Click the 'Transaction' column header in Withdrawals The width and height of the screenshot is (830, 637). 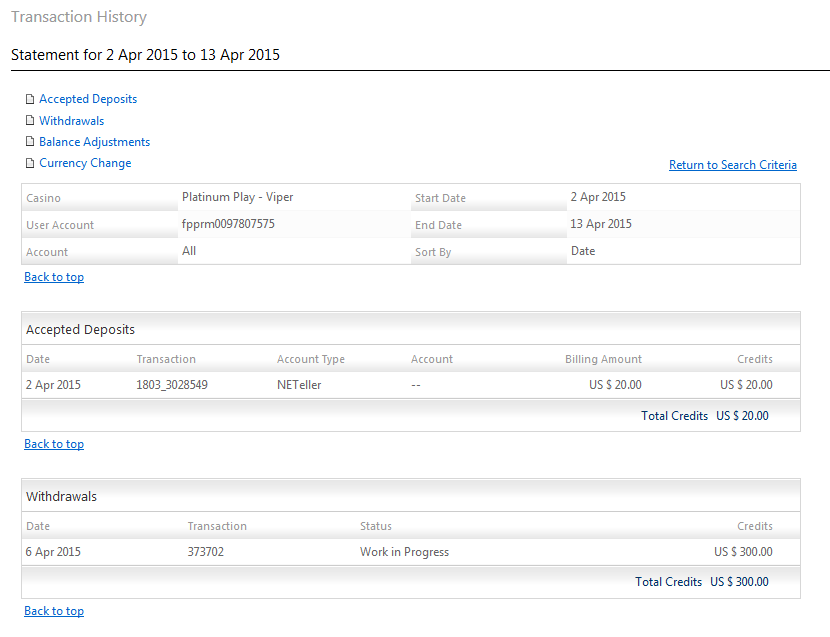[x=217, y=526]
